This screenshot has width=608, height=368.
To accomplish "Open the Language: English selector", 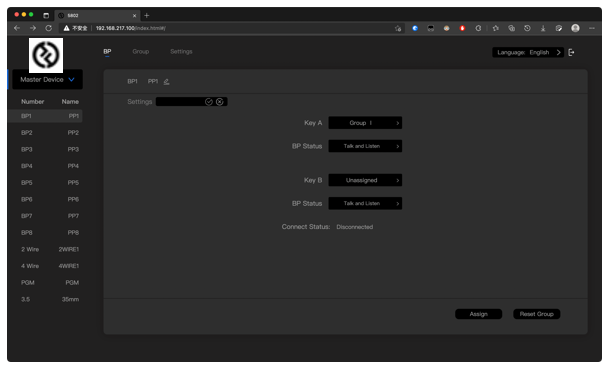I will coord(528,52).
